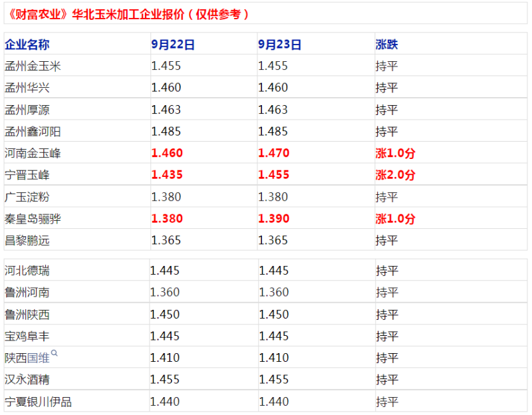Click the company name 宁晋玉峰
The height and width of the screenshot is (415, 532).
27,175
